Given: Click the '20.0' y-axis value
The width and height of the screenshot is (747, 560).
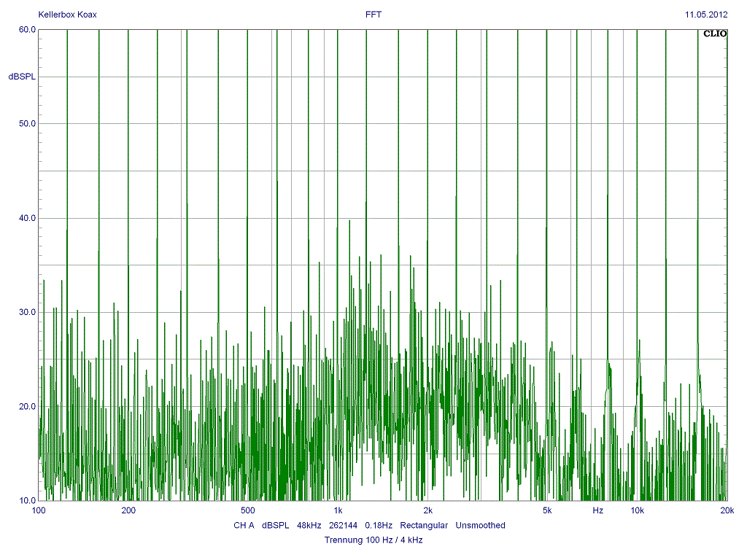Looking at the screenshot, I should 27,407.
